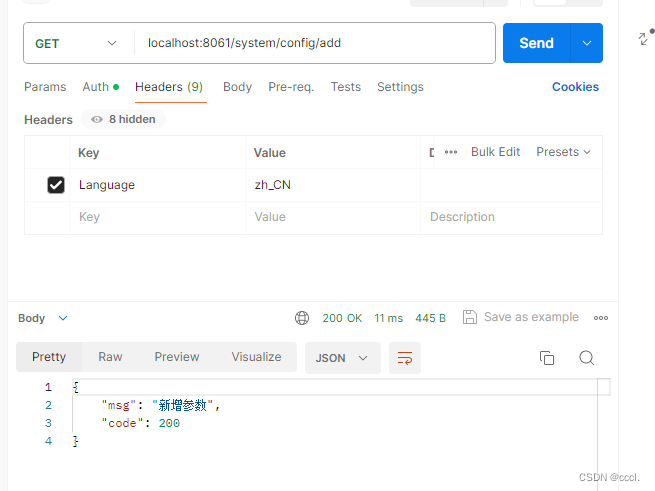Click the empty Value placeholder field
The image size is (655, 491).
click(333, 217)
